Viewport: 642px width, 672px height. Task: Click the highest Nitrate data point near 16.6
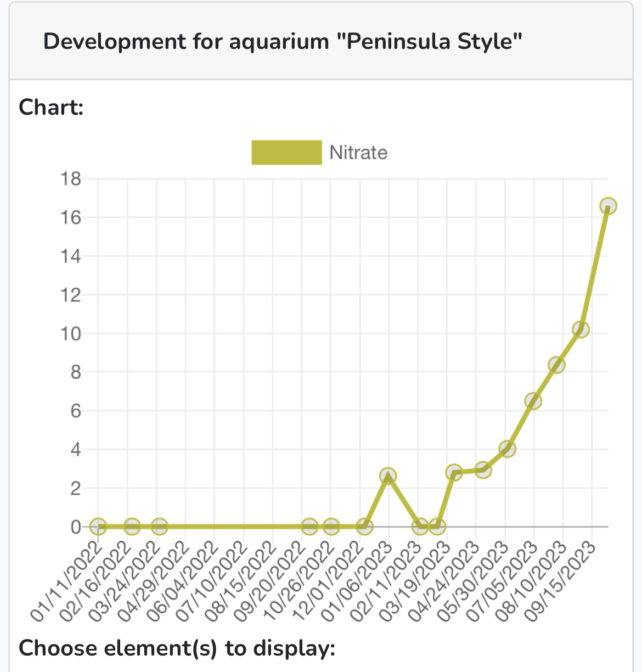(x=608, y=206)
